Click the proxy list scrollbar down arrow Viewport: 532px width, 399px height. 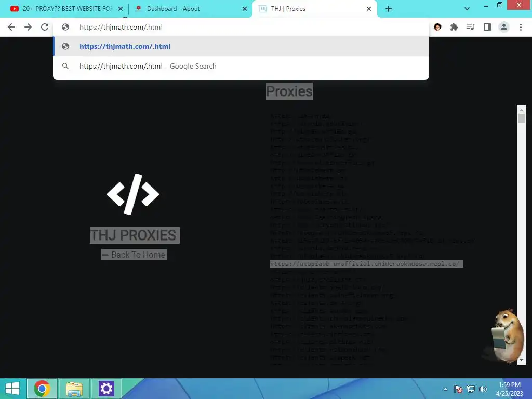(521, 360)
